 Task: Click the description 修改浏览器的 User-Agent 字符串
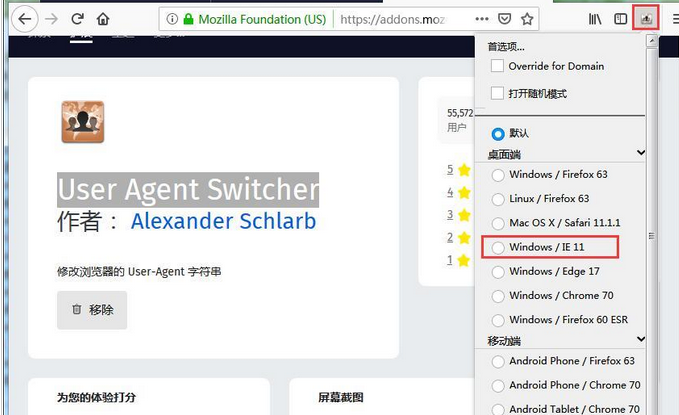click(x=139, y=272)
